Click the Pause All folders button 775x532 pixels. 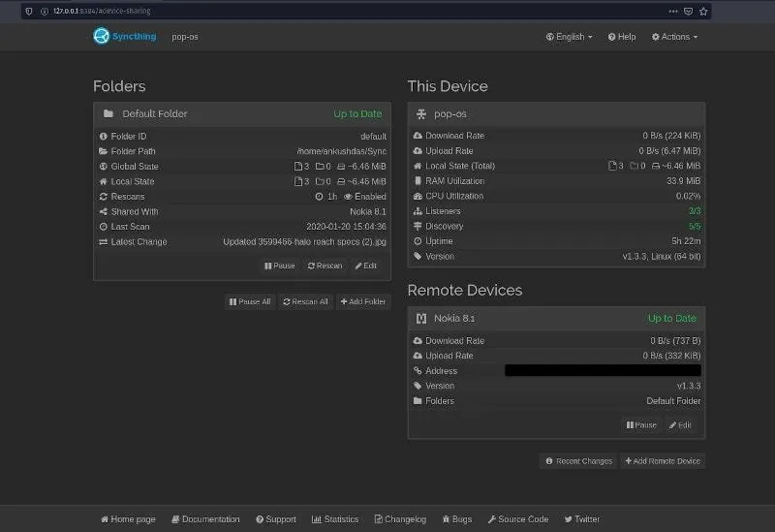click(x=250, y=301)
